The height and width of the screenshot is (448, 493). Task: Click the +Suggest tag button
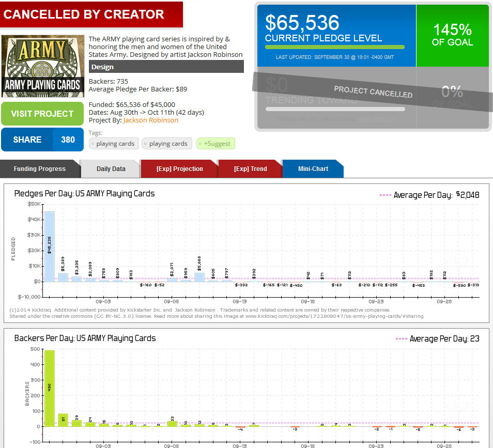pos(215,144)
